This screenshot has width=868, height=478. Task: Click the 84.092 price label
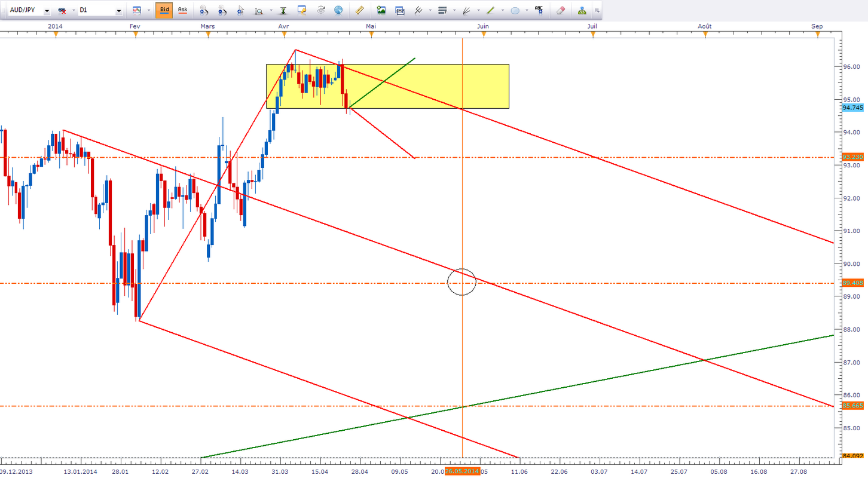click(852, 456)
